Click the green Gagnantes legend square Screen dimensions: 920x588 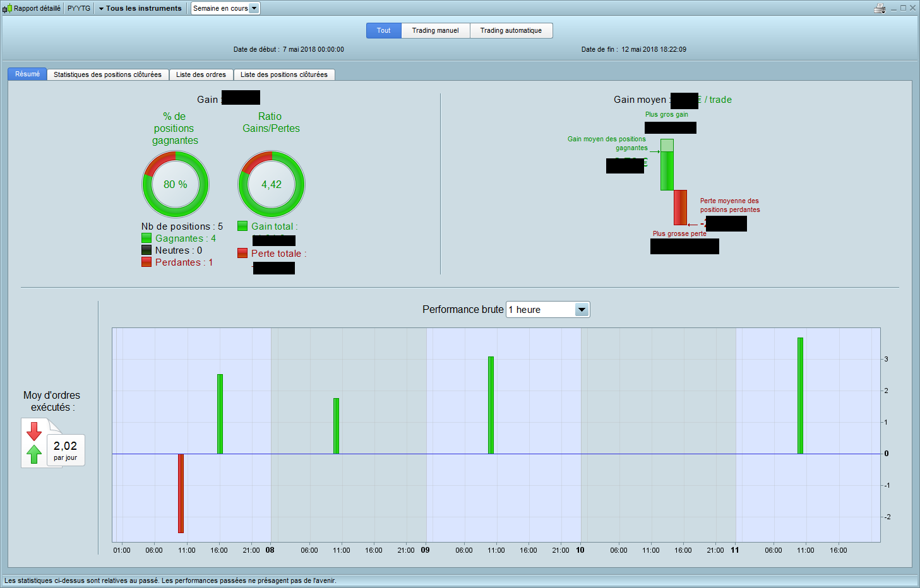[146, 238]
